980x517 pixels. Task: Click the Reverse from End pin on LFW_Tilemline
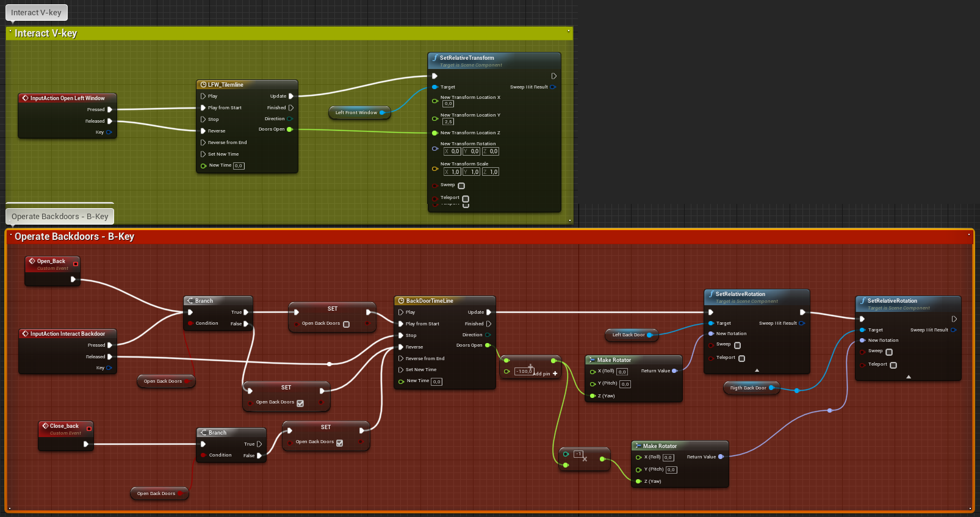[203, 142]
